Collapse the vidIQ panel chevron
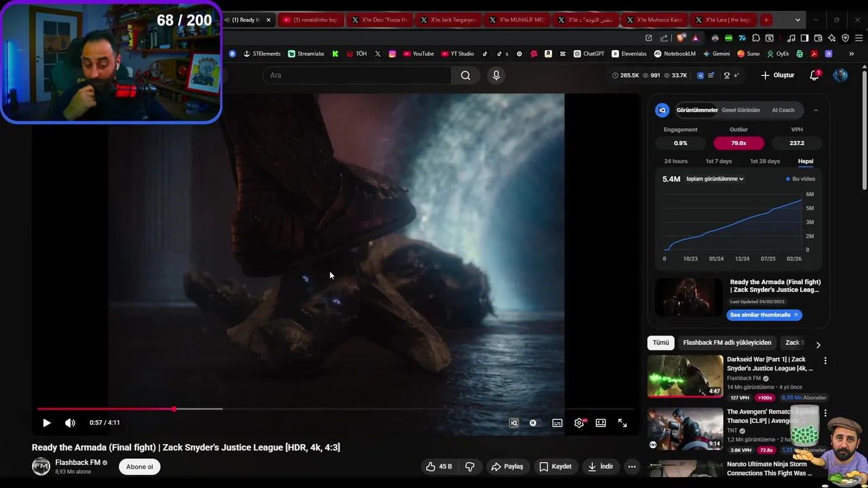 [x=816, y=110]
